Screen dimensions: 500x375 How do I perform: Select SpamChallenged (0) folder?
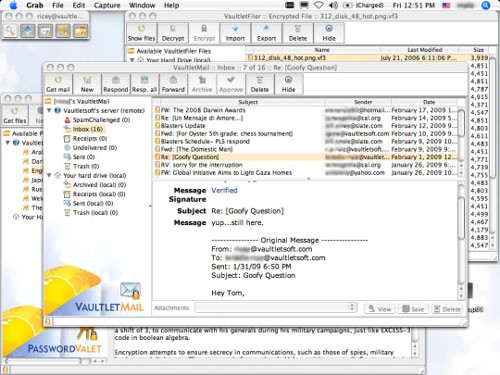(97, 120)
